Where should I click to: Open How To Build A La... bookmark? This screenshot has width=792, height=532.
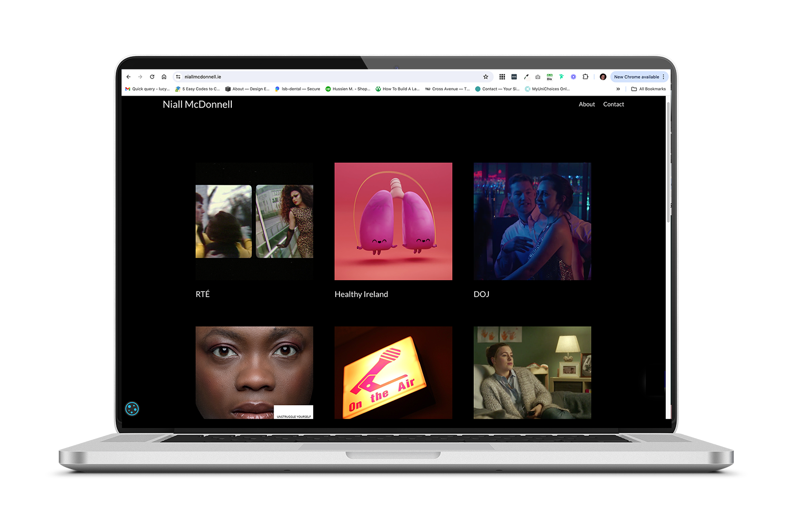398,89
